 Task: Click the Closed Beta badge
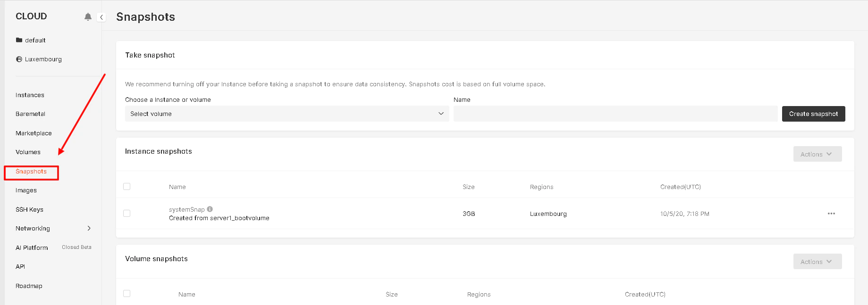click(x=76, y=247)
